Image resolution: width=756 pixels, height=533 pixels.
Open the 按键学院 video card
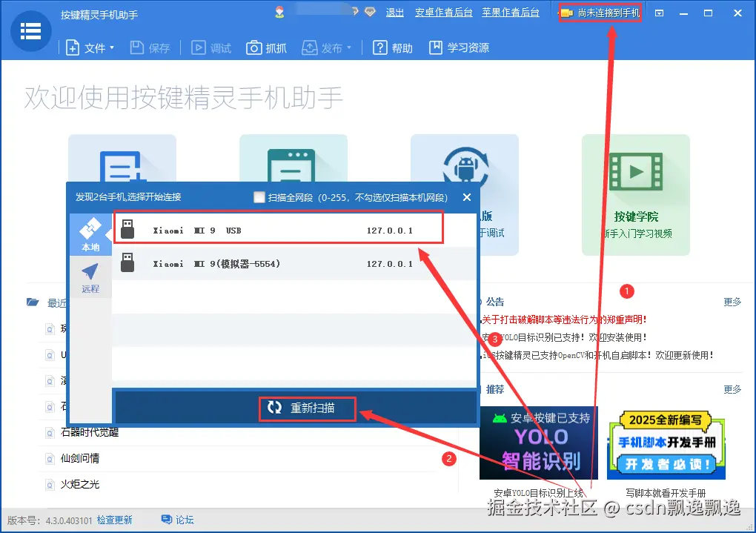point(635,195)
